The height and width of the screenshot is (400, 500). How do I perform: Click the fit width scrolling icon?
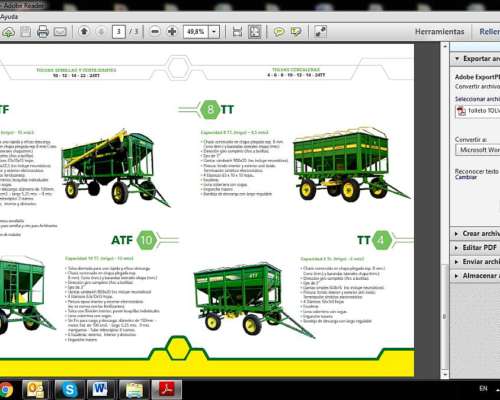237,32
